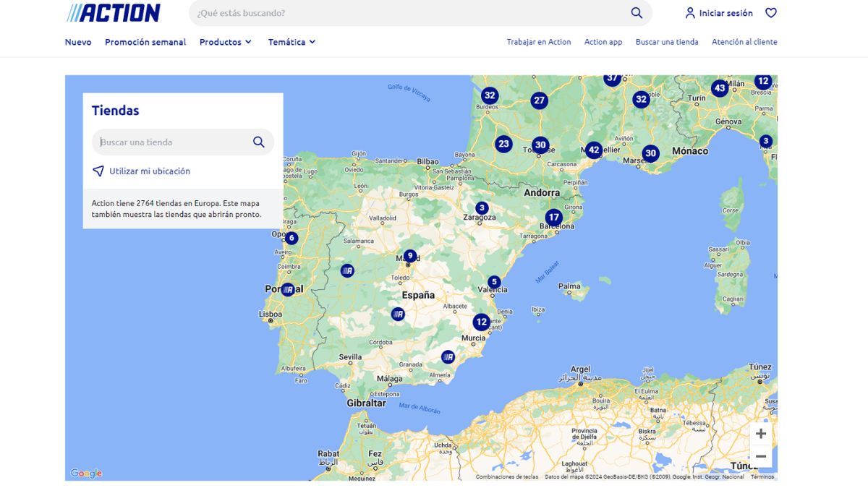Open the 27 store cluster marker

[x=539, y=100]
